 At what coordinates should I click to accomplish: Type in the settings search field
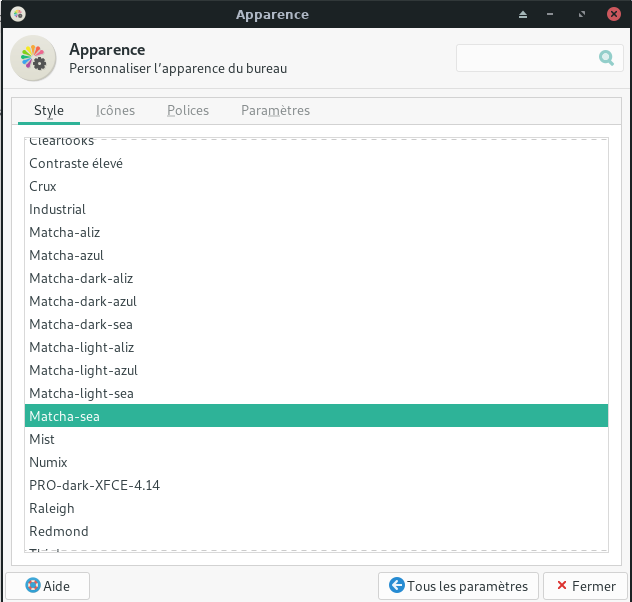(525, 58)
